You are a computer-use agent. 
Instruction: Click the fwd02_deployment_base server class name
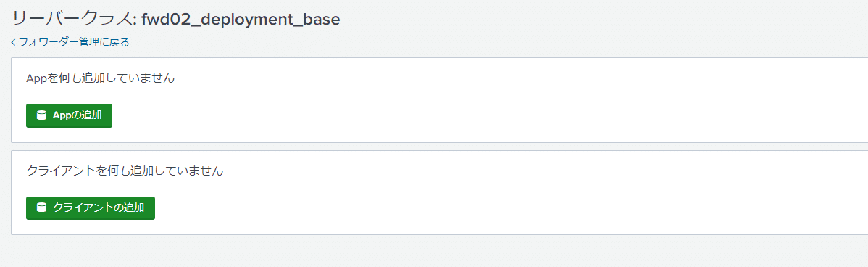(241, 20)
